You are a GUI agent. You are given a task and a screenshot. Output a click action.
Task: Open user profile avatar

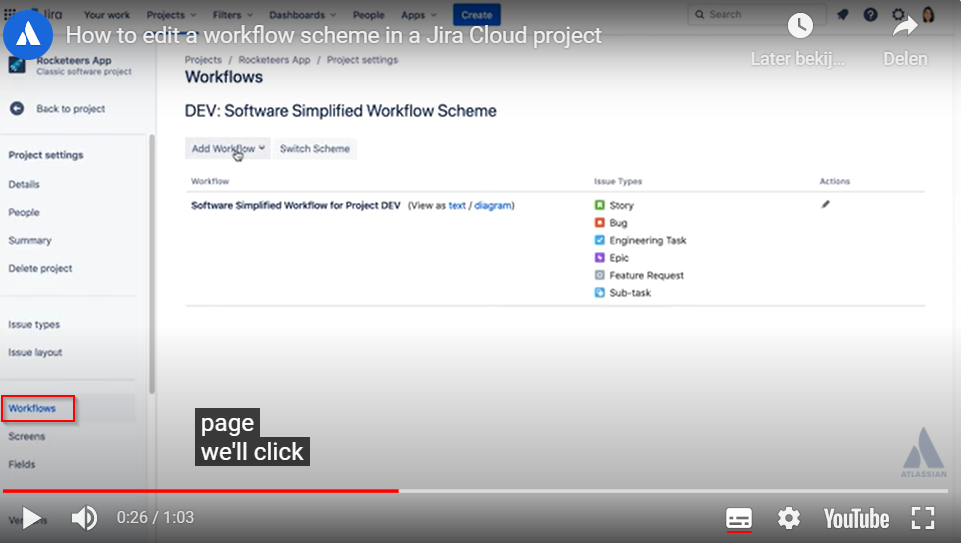[928, 14]
